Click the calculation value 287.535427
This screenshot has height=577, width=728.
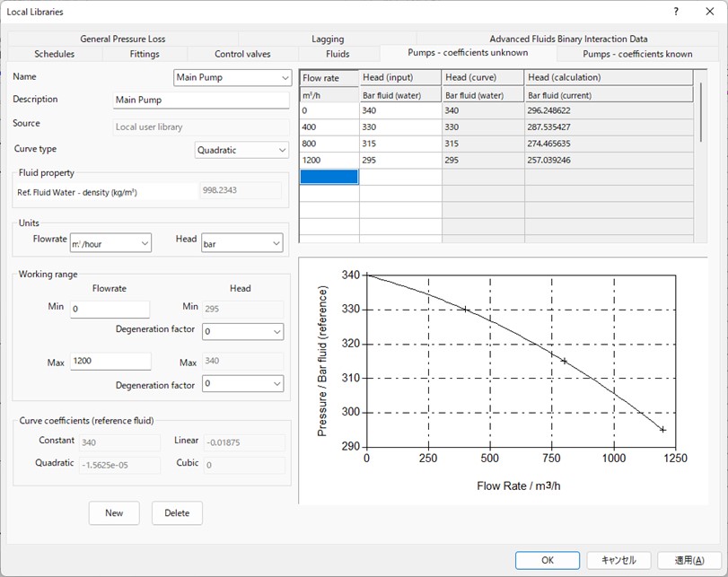[x=610, y=127]
